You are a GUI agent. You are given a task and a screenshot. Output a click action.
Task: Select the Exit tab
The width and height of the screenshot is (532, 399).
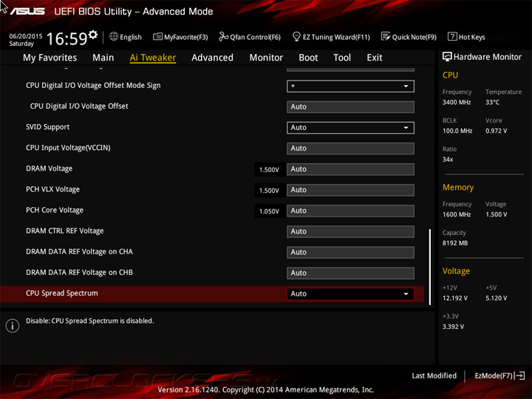375,58
